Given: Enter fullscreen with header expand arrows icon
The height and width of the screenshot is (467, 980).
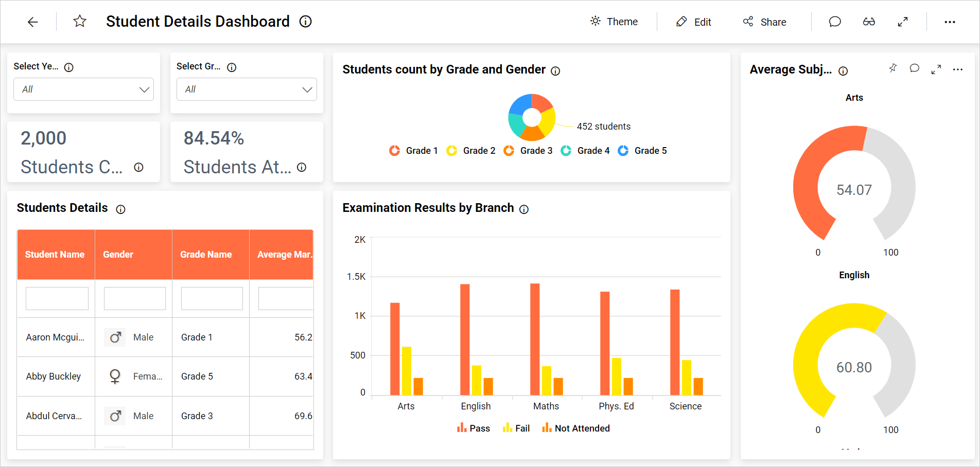Looking at the screenshot, I should point(903,22).
